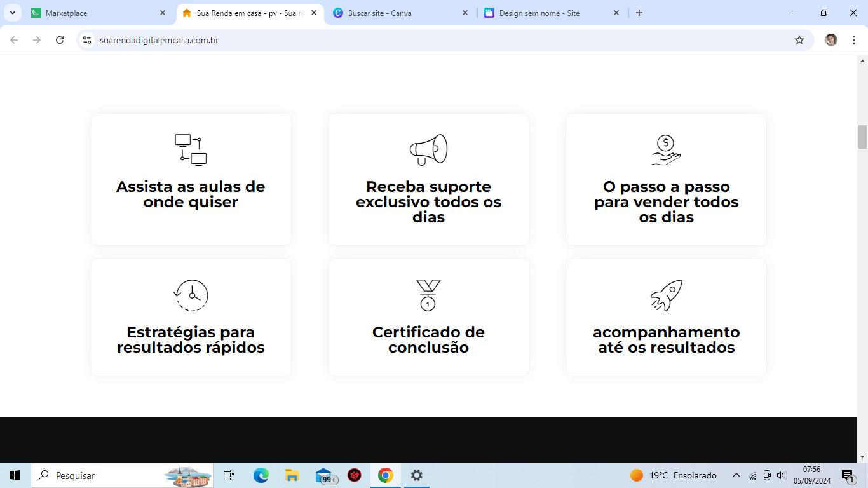Open a new browser tab

coord(639,13)
